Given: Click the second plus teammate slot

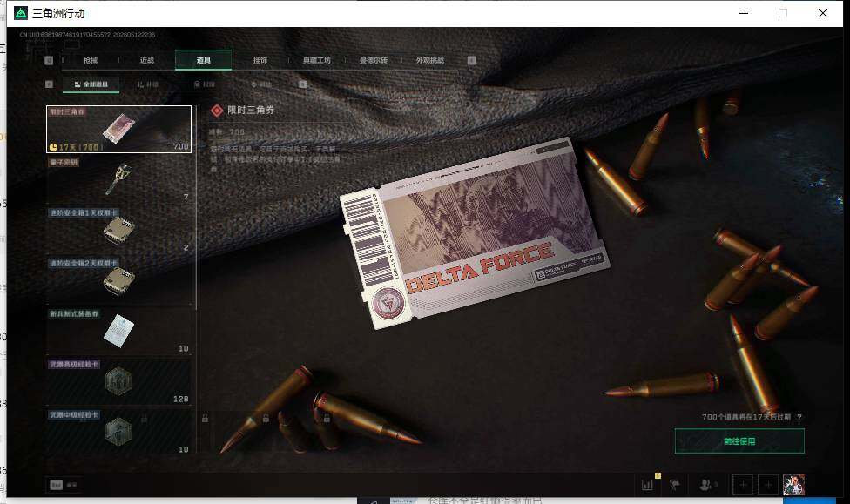Looking at the screenshot, I should tap(768, 485).
